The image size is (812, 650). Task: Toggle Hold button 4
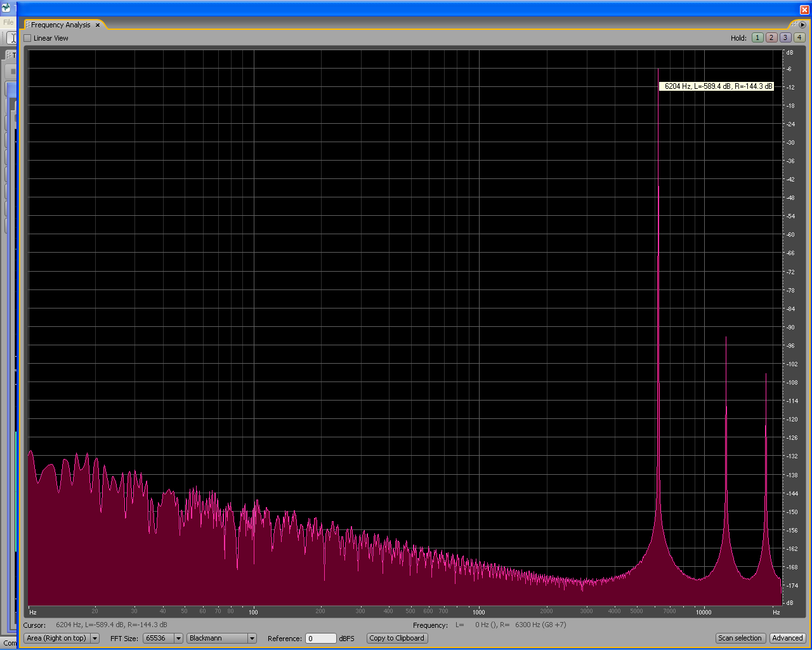coord(799,37)
